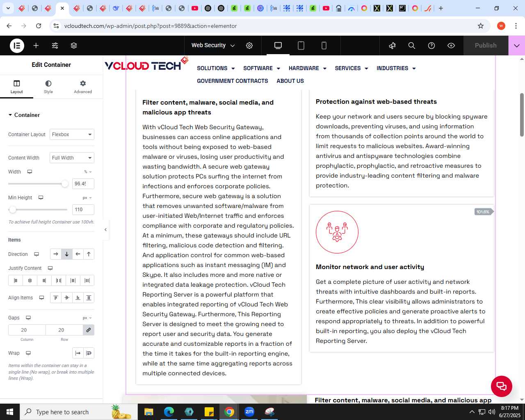Change the Min Height px unit selector

(x=87, y=198)
